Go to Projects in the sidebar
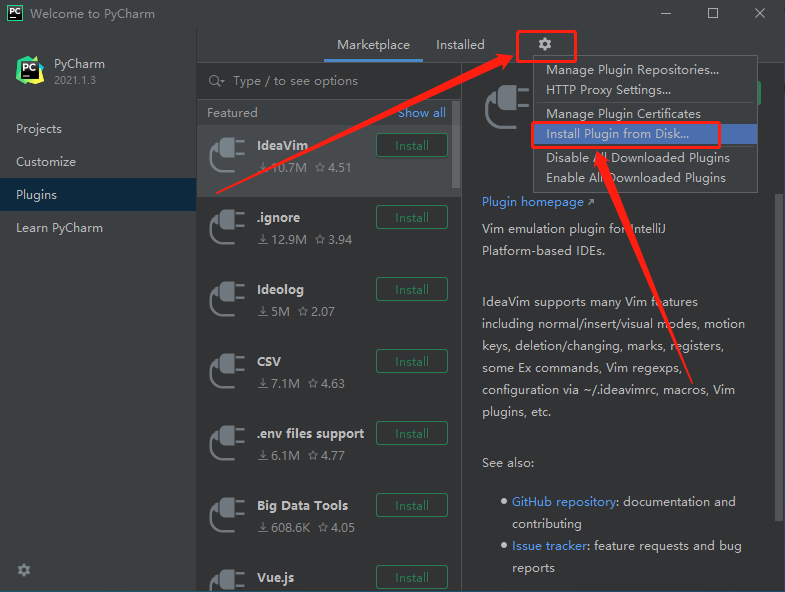785x592 pixels. pos(98,129)
